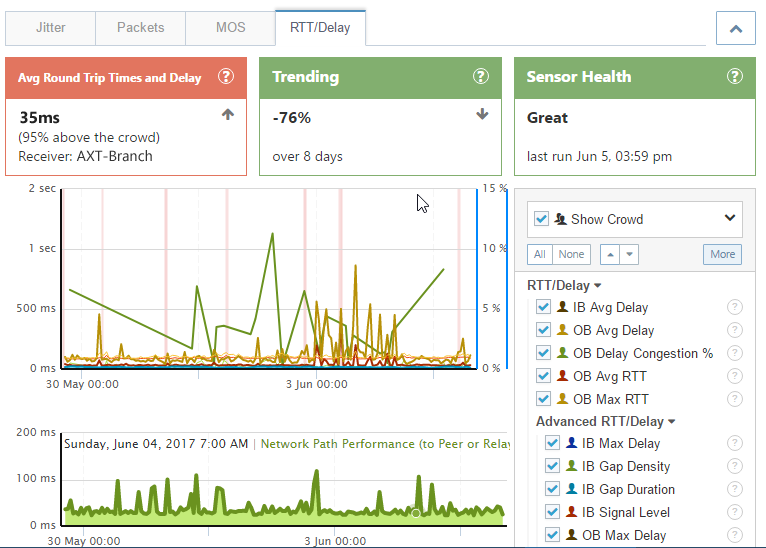Open help icon for OB Max RTT

735,399
